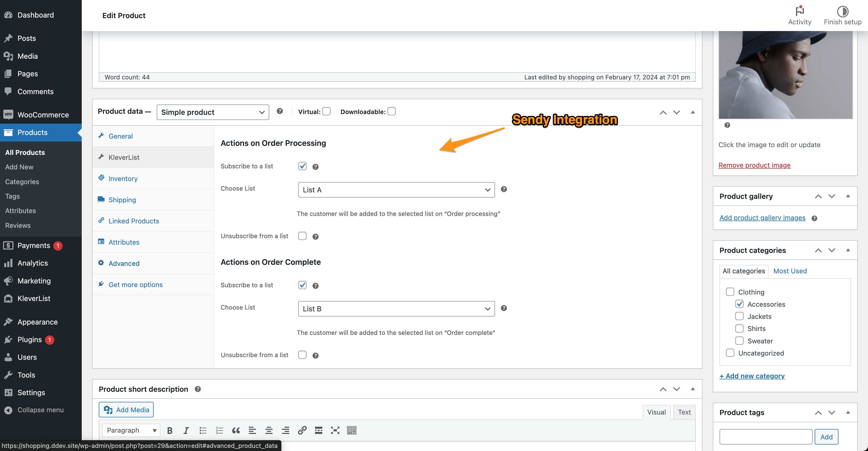Switch to Inventory product data tab
868x451 pixels.
(153, 178)
